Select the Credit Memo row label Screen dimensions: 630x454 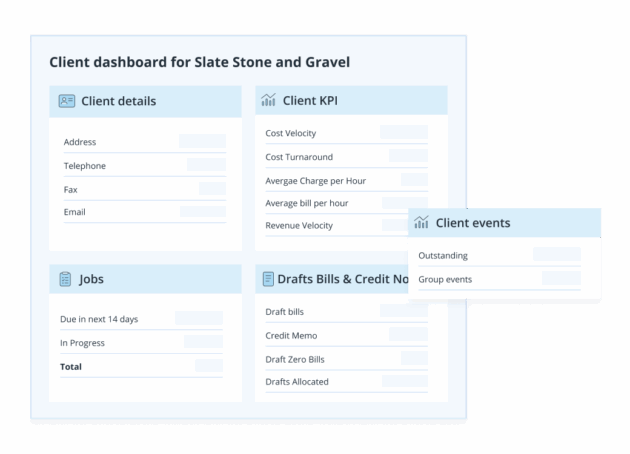[x=291, y=335]
